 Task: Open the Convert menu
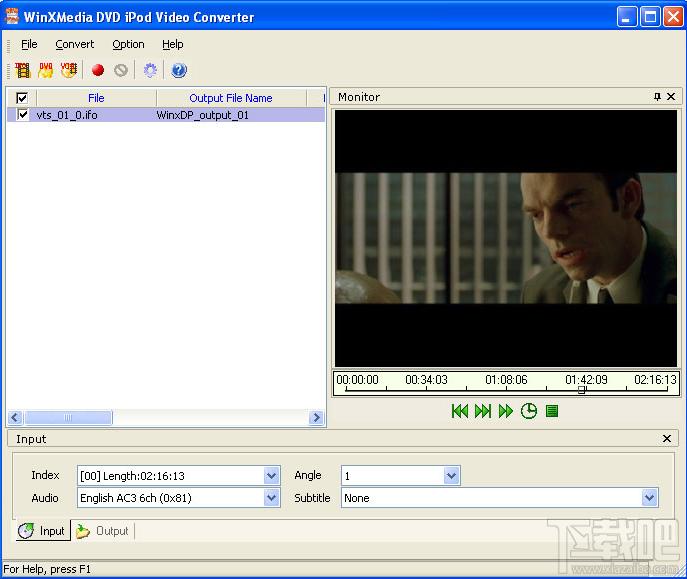click(x=74, y=44)
